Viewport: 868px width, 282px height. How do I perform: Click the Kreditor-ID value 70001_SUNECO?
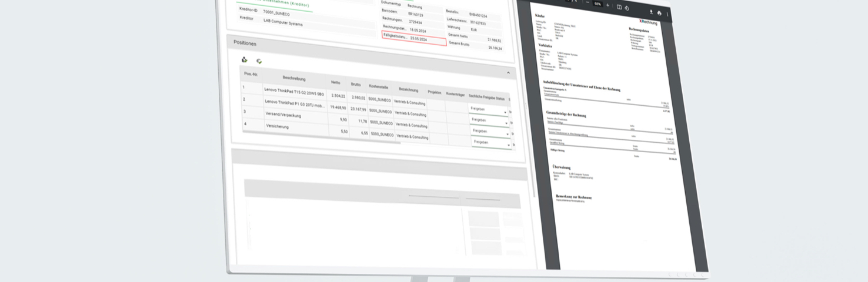click(276, 12)
